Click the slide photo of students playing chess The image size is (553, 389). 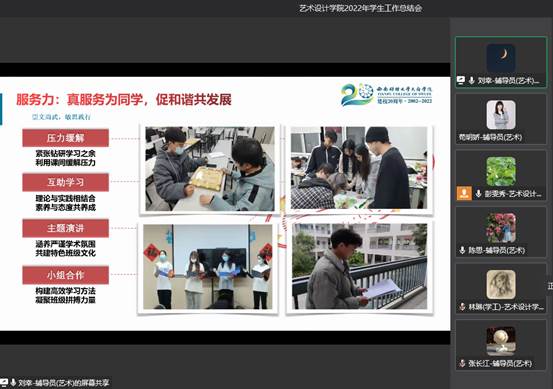[x=210, y=169]
